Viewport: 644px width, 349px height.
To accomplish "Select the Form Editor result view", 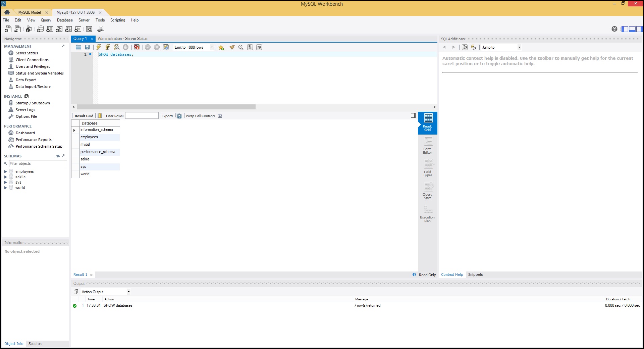I will (x=428, y=145).
